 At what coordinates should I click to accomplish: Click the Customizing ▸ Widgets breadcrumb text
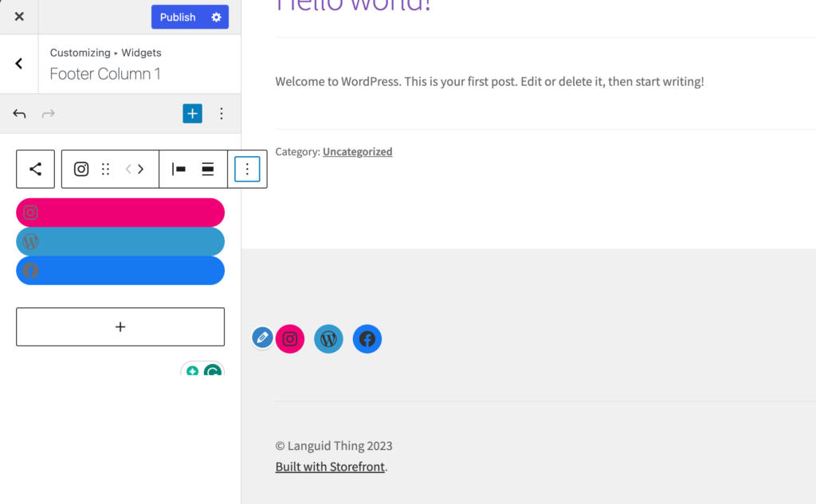coord(106,53)
